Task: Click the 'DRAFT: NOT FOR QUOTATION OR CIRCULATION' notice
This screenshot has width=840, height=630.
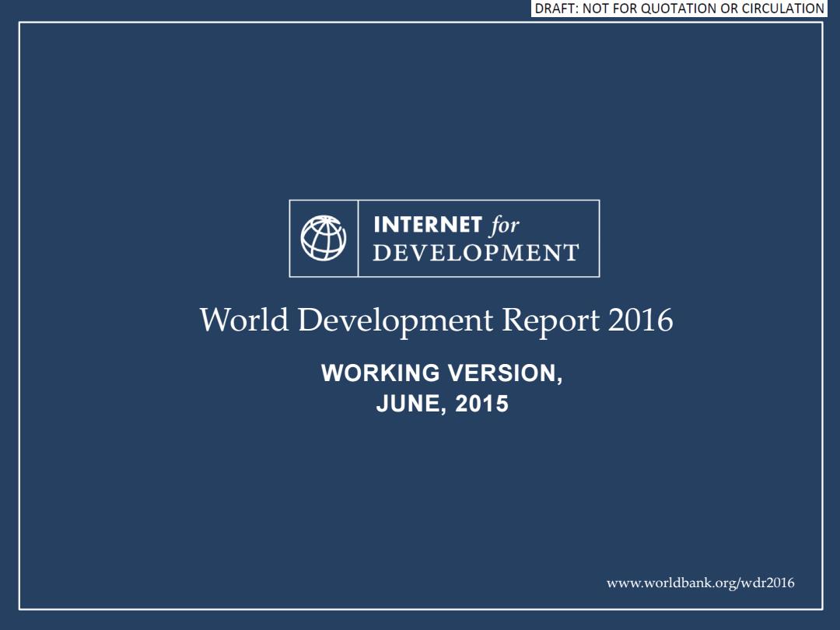Action: (x=679, y=9)
